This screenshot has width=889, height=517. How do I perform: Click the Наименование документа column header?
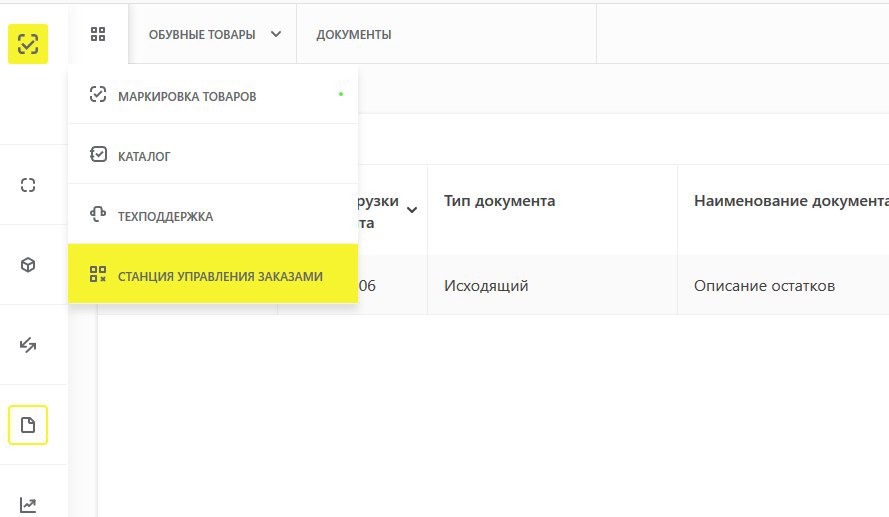(791, 201)
